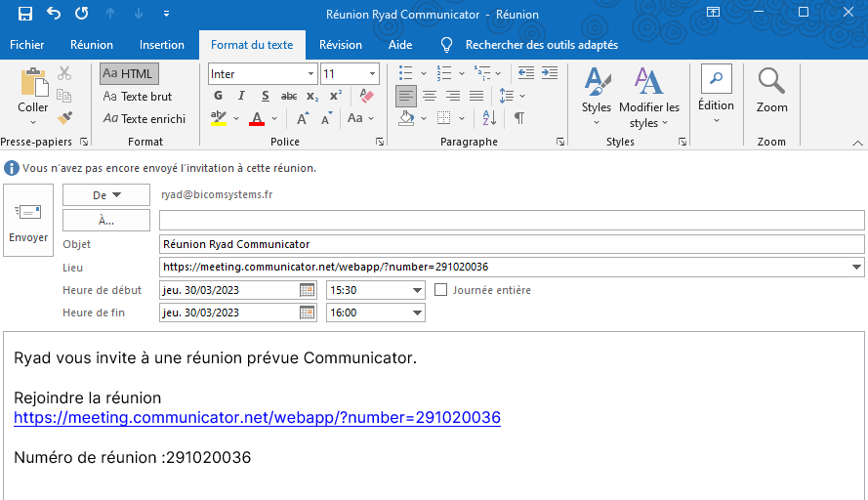Image resolution: width=868 pixels, height=500 pixels.
Task: Open Modifier les styles menu
Action: pyautogui.click(x=648, y=97)
